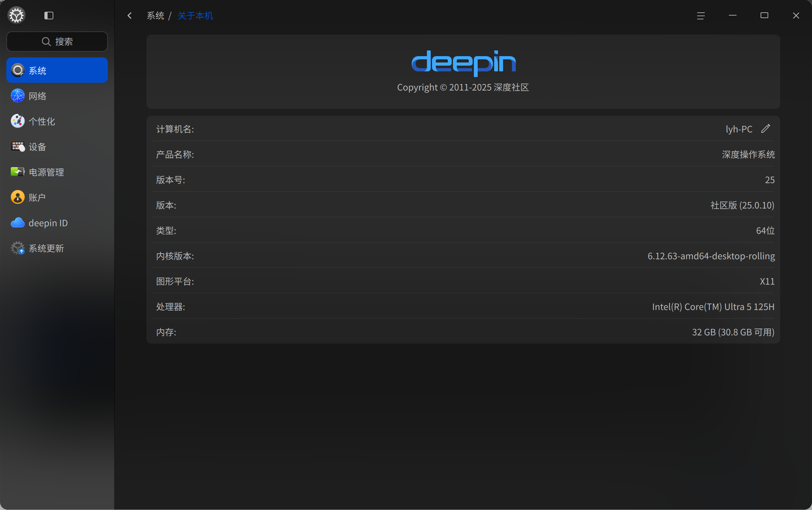Open the hamburger main menu
The image size is (812, 510).
(x=701, y=16)
